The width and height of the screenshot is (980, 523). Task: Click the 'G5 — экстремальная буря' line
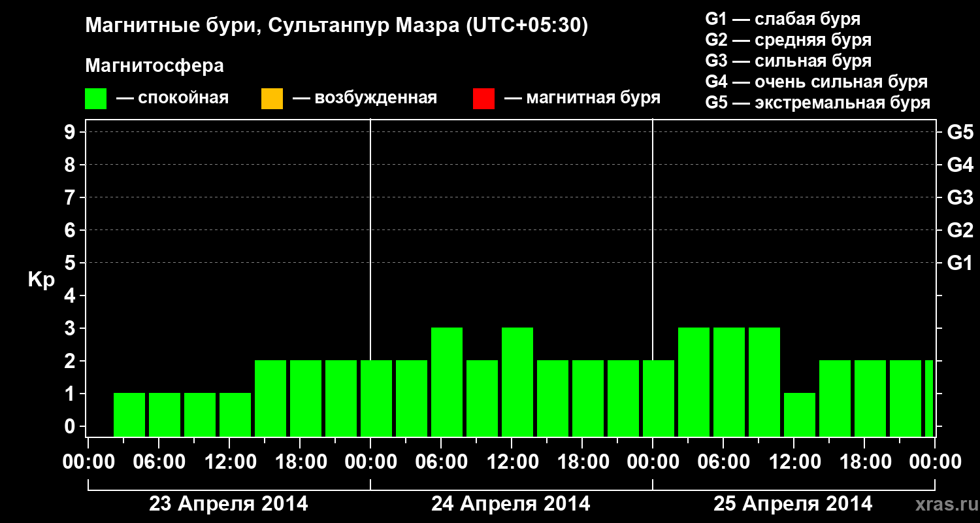tap(818, 103)
